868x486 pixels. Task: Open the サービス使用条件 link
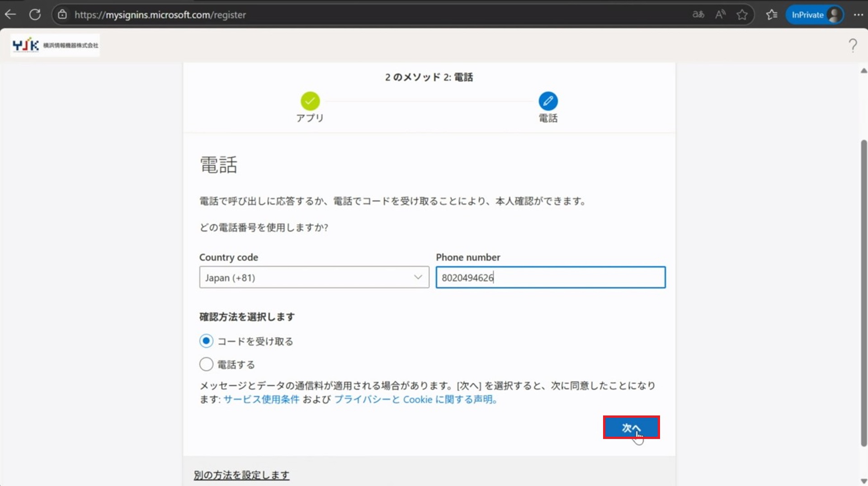(x=261, y=399)
